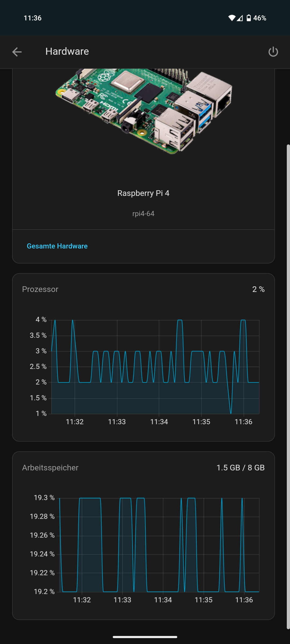Tap the 11:34 label on the Prozessor chart

pos(159,422)
